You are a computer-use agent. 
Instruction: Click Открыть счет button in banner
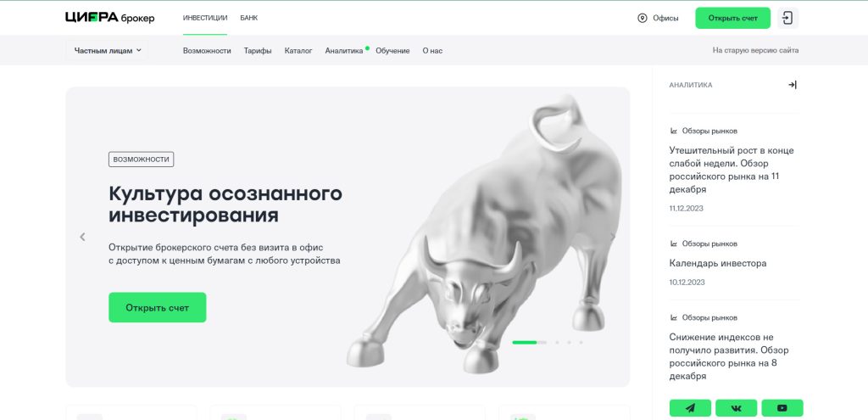click(x=157, y=307)
